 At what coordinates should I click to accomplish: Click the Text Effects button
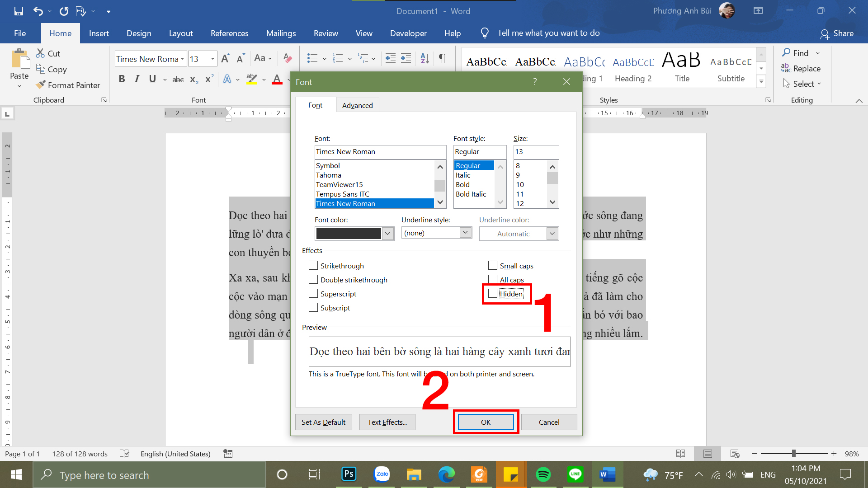click(x=387, y=421)
